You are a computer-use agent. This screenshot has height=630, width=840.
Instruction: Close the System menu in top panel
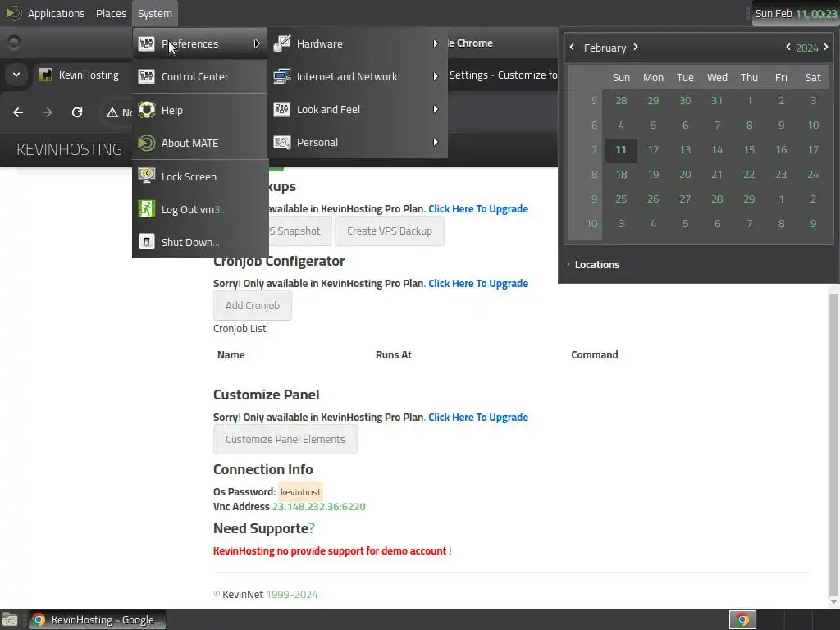coord(155,13)
